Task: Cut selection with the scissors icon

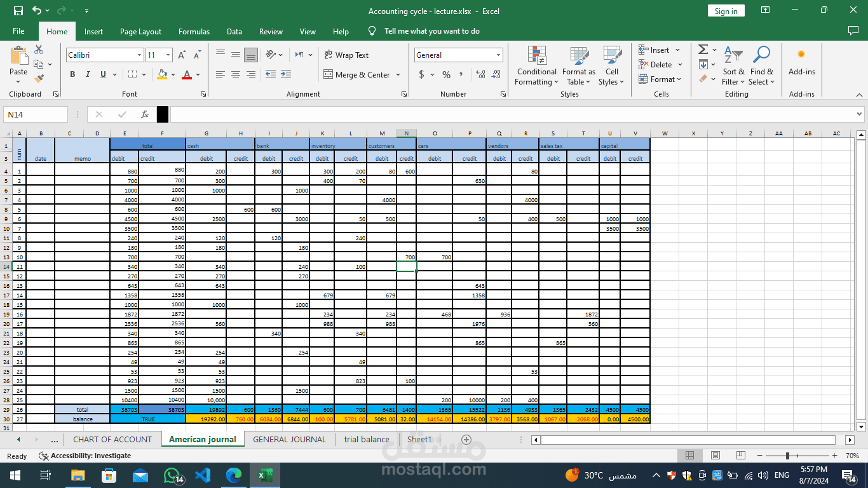Action: pyautogui.click(x=39, y=50)
